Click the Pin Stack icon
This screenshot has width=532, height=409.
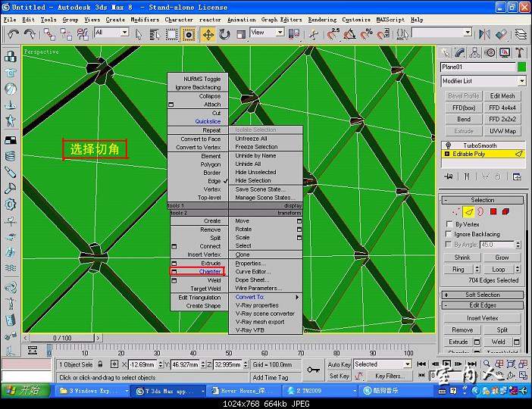[x=449, y=176]
